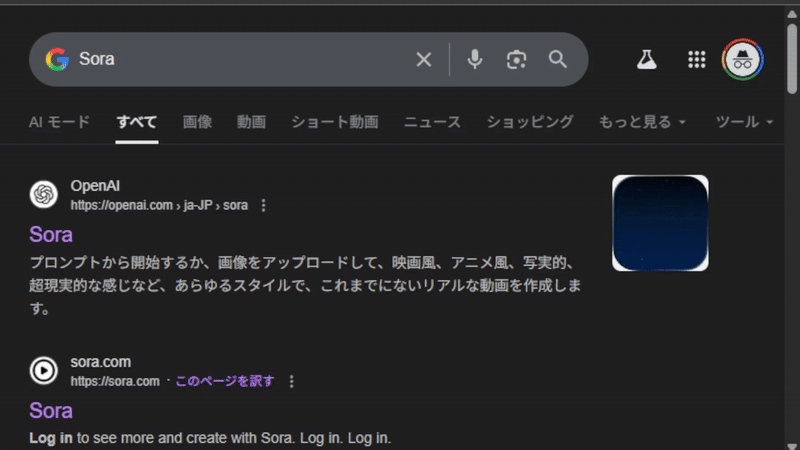Clear the search query with X

[x=423, y=60]
